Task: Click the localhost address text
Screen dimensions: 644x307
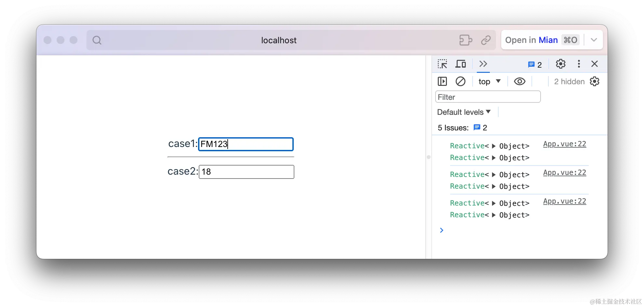Action: [x=279, y=40]
